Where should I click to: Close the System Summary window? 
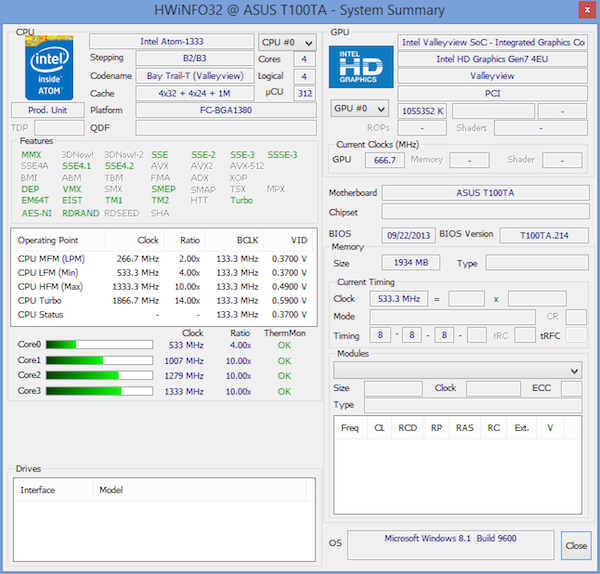click(587, 10)
